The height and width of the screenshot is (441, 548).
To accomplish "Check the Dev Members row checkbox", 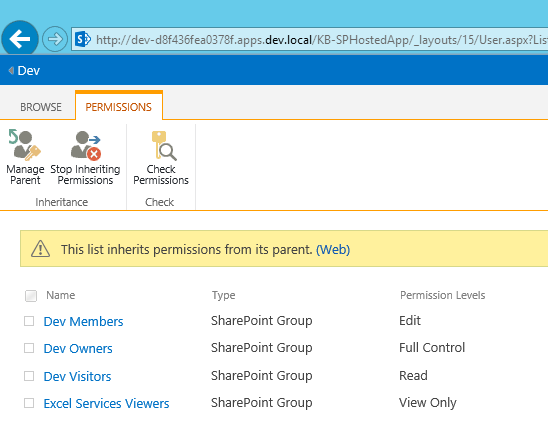I will pos(29,321).
